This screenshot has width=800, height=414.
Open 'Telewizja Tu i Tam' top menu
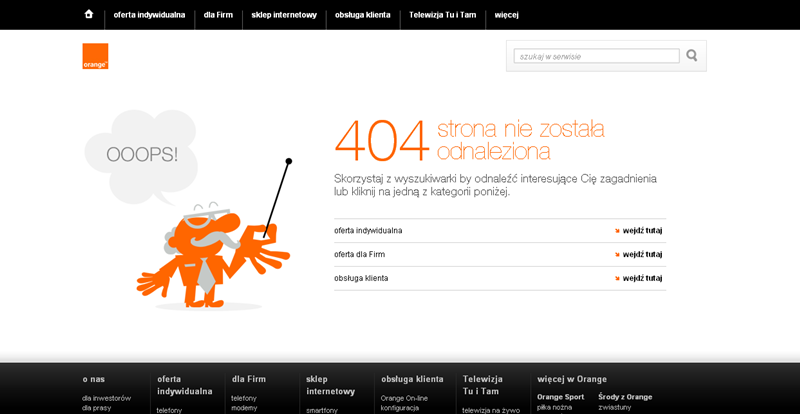(x=442, y=15)
